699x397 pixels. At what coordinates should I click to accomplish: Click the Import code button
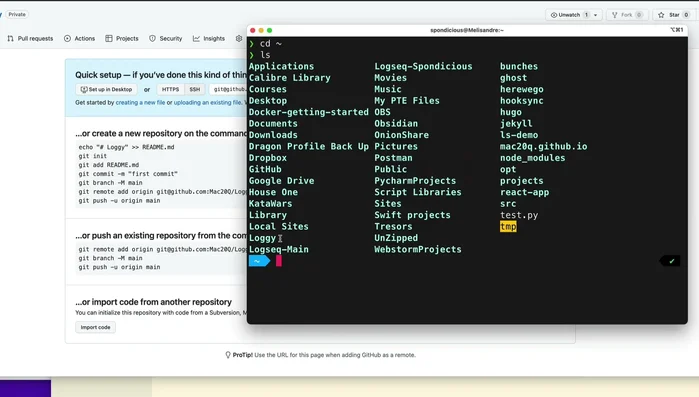pos(95,327)
